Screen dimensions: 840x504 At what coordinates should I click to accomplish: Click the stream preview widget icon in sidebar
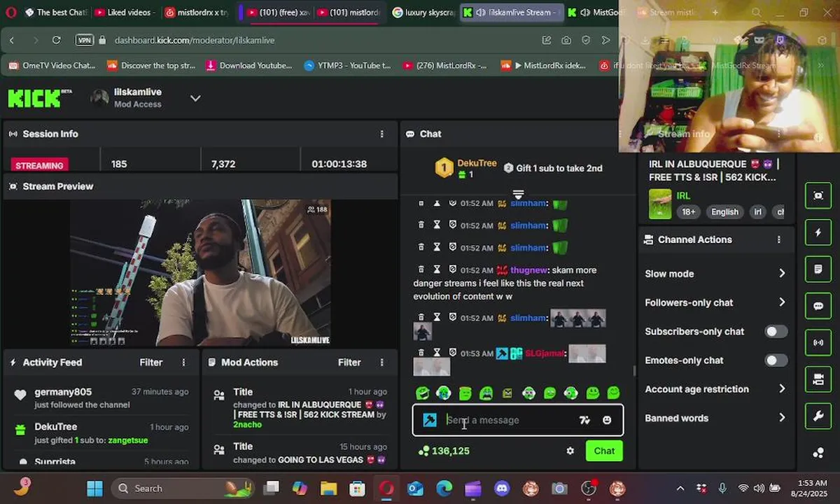pos(818,195)
